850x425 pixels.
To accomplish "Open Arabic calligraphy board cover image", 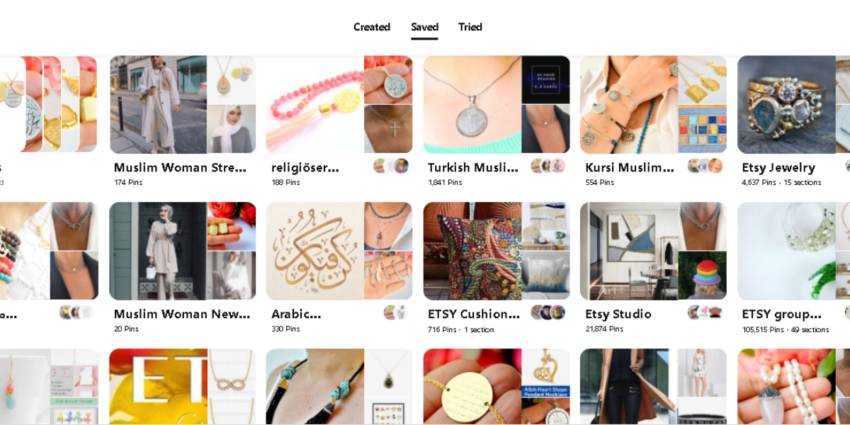I will point(314,251).
